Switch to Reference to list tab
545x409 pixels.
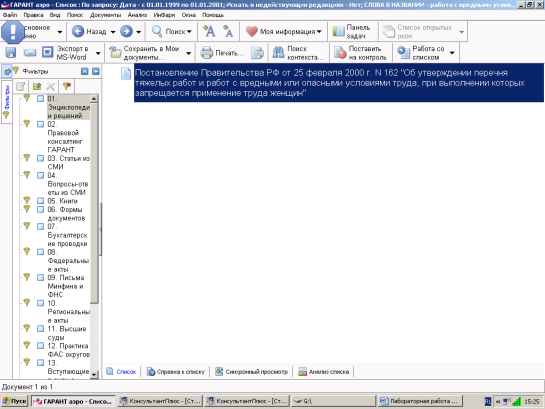[x=176, y=371]
